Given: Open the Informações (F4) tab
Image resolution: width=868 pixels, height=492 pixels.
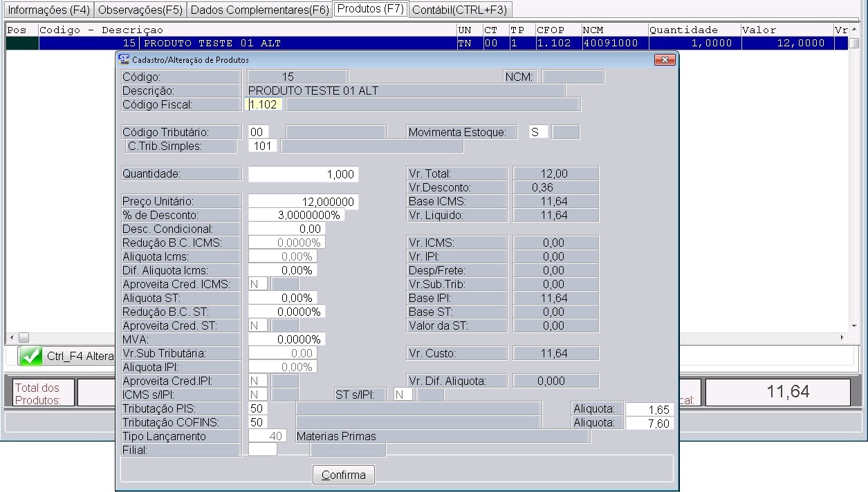Looking at the screenshot, I should 48,10.
